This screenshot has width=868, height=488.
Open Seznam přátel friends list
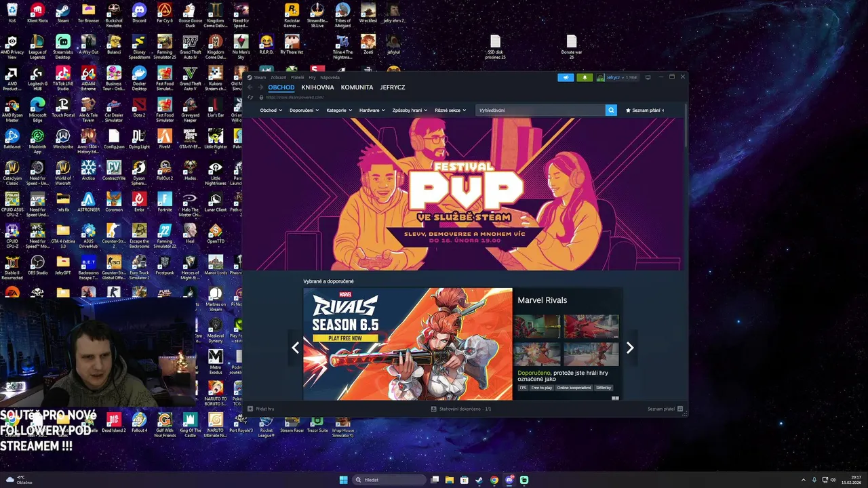(665, 409)
